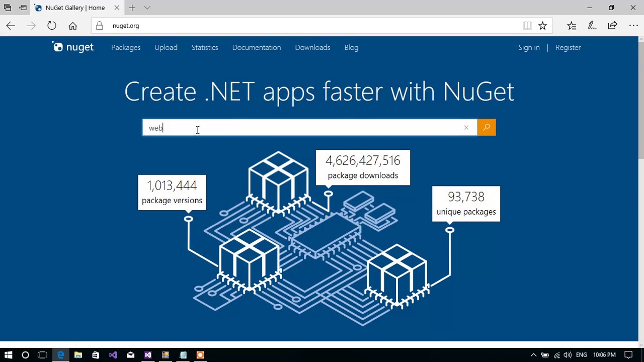Click the 93,738 unique packages box

point(466,204)
